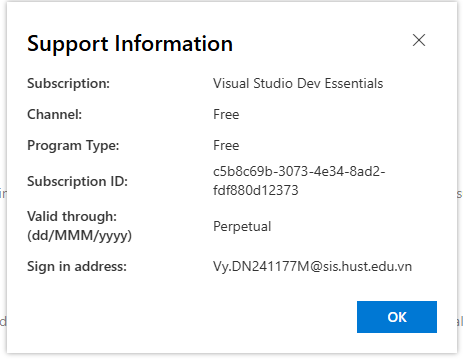Click the 'Subscription:' label
The width and height of the screenshot is (463, 361).
[x=68, y=83]
